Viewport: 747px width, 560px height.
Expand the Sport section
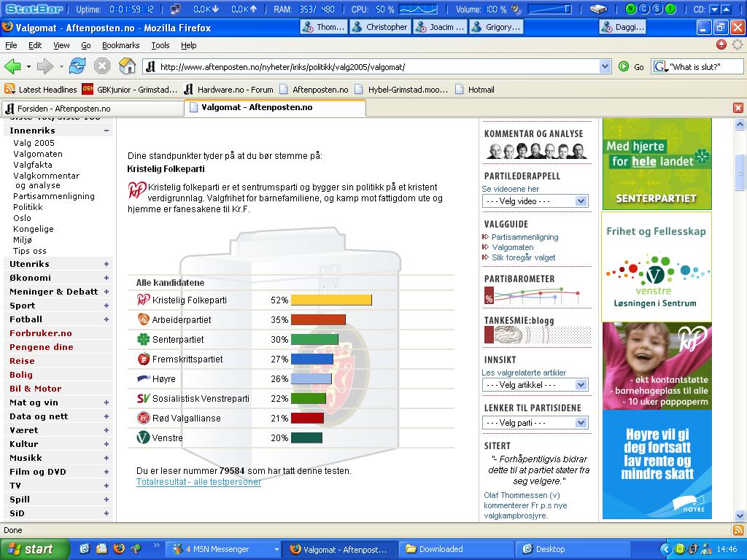click(107, 306)
